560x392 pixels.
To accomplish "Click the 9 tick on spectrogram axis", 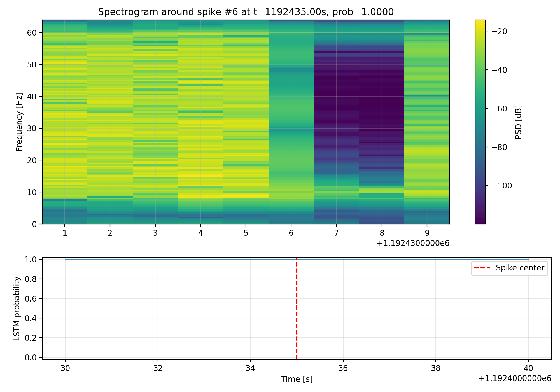I will (427, 233).
